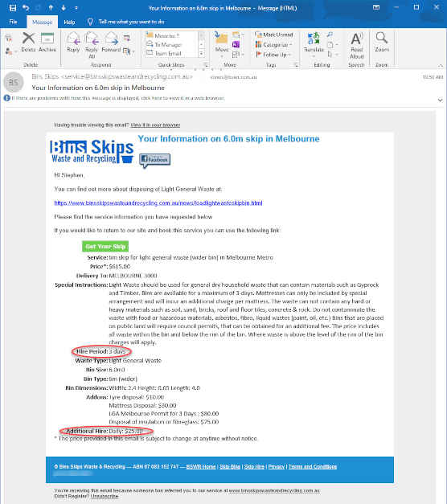Click the BS sender avatar
Image resolution: width=447 pixels, height=504 pixels.
coord(14,82)
